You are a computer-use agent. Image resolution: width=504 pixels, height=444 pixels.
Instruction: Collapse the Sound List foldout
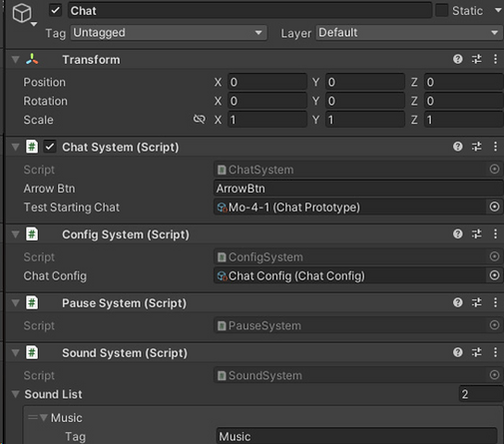[x=15, y=394]
